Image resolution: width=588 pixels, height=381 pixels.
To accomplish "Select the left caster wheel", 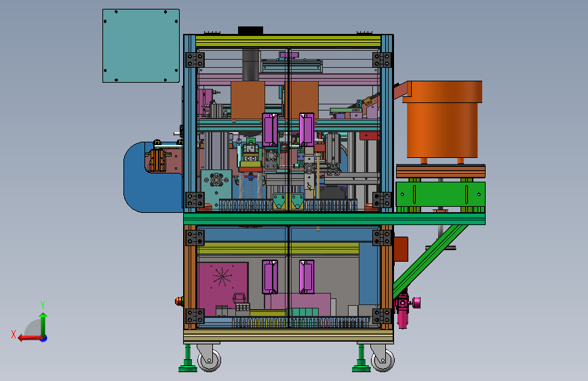I will coord(210,360).
